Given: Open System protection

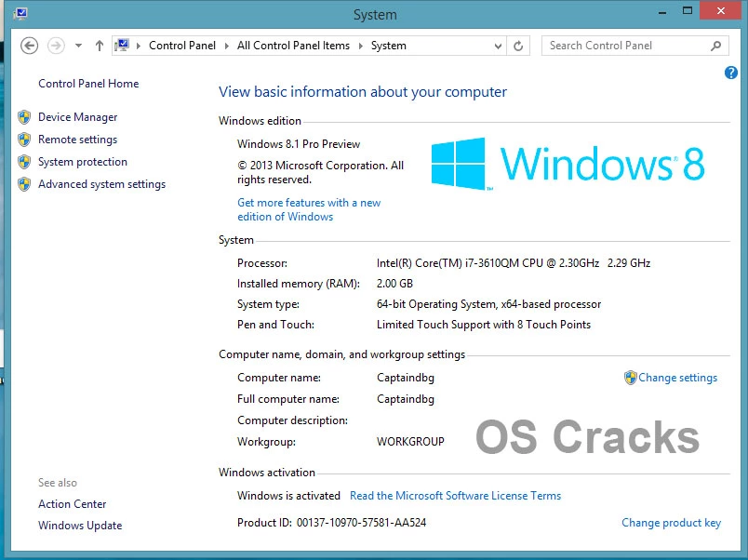Looking at the screenshot, I should click(x=83, y=162).
